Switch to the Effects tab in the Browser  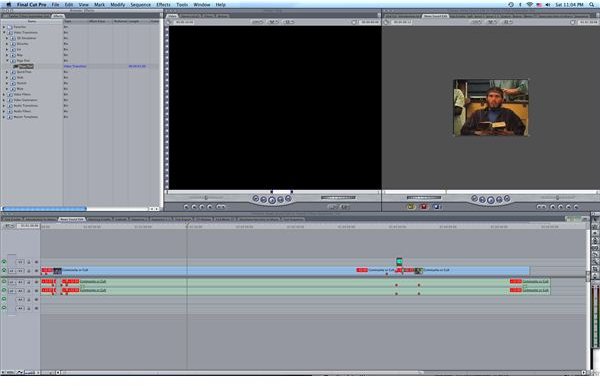pyautogui.click(x=58, y=16)
